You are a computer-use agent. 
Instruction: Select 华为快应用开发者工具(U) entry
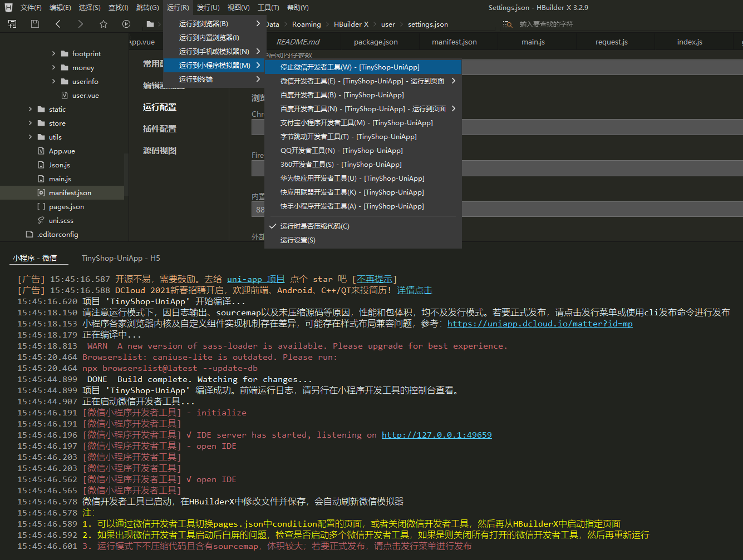(363, 179)
